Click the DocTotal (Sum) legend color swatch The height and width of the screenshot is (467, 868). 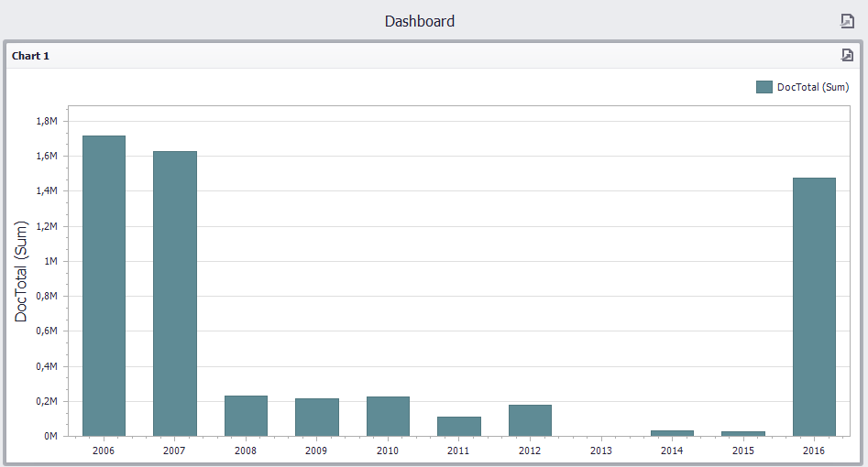pyautogui.click(x=764, y=87)
